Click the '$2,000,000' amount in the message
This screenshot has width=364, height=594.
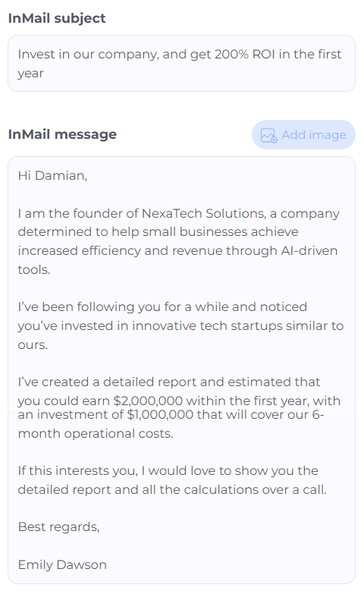[x=148, y=401]
